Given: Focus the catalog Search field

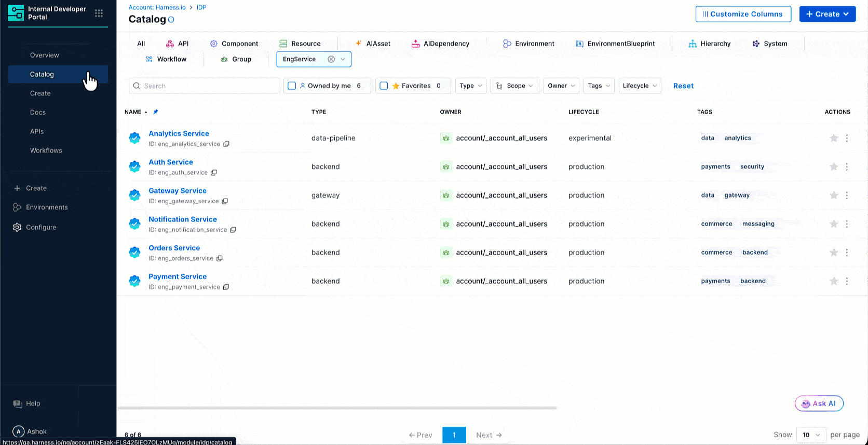Looking at the screenshot, I should coord(208,86).
